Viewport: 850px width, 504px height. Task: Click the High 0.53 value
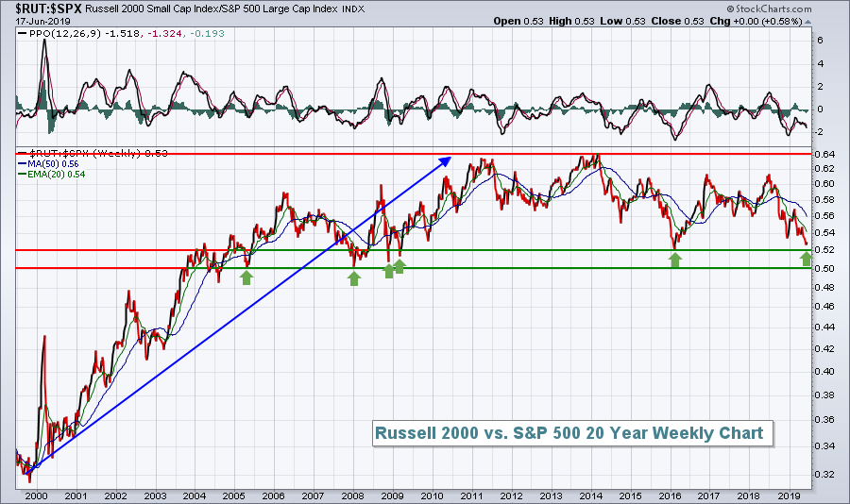pos(571,21)
